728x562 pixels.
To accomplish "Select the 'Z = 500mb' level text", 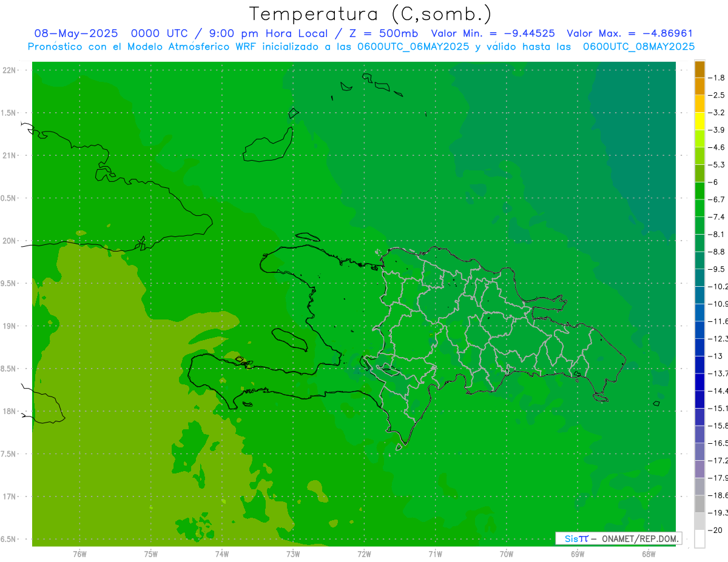I will (x=385, y=33).
